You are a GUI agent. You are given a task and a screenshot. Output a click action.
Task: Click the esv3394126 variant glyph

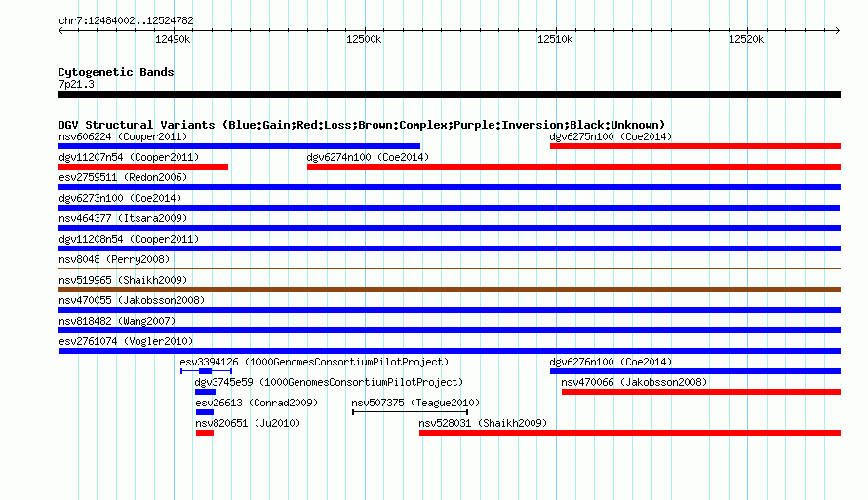(206, 371)
